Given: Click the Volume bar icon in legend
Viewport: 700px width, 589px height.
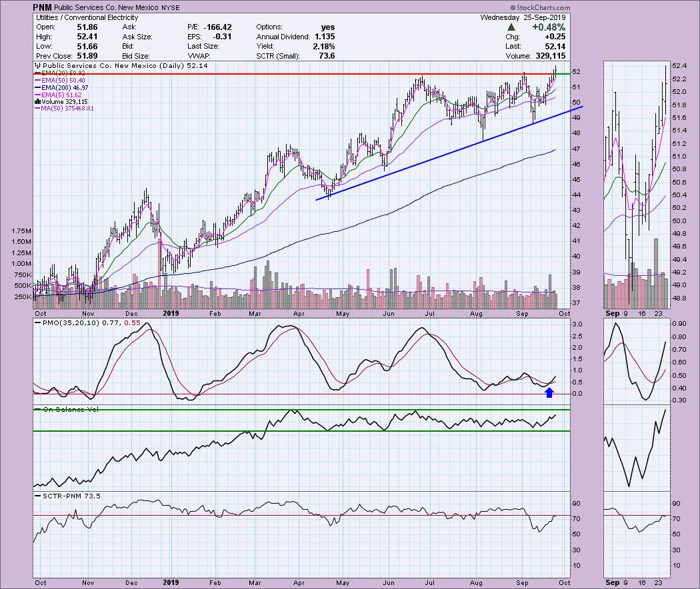Looking at the screenshot, I should [37, 101].
